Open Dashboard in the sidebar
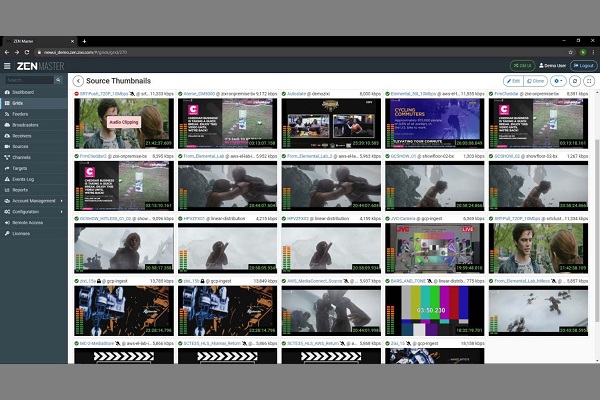This screenshot has height=400, width=600. [23, 92]
